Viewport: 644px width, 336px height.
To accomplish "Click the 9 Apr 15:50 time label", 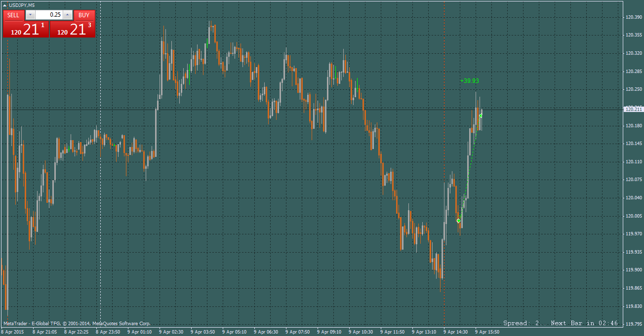I will point(487,332).
